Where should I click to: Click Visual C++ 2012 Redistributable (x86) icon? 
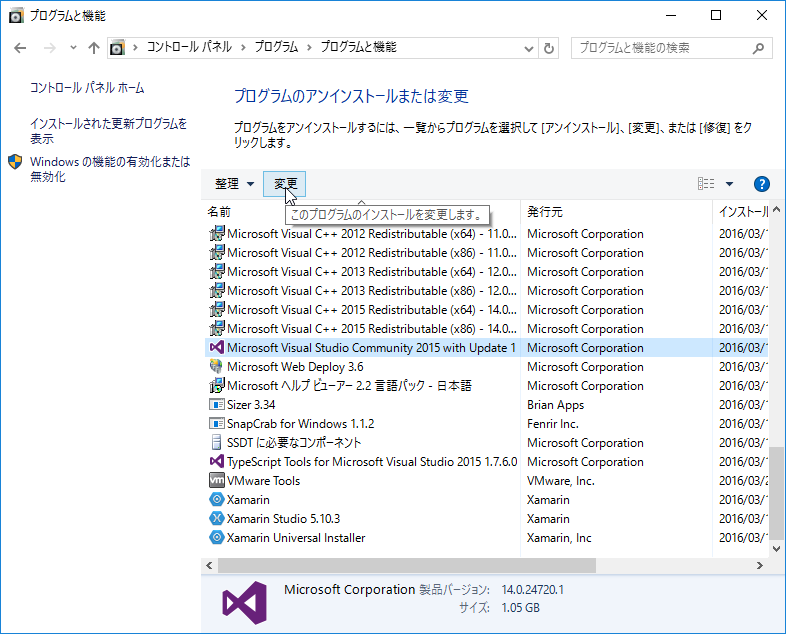click(217, 253)
